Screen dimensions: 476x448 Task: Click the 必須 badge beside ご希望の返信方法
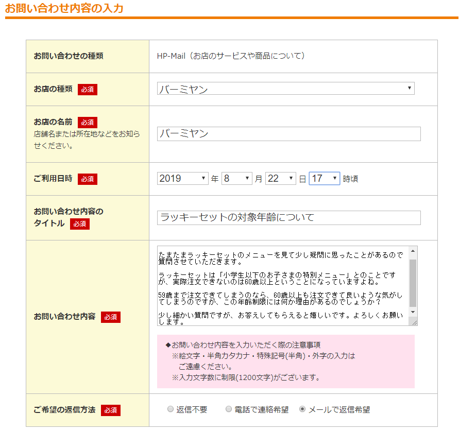pyautogui.click(x=111, y=410)
